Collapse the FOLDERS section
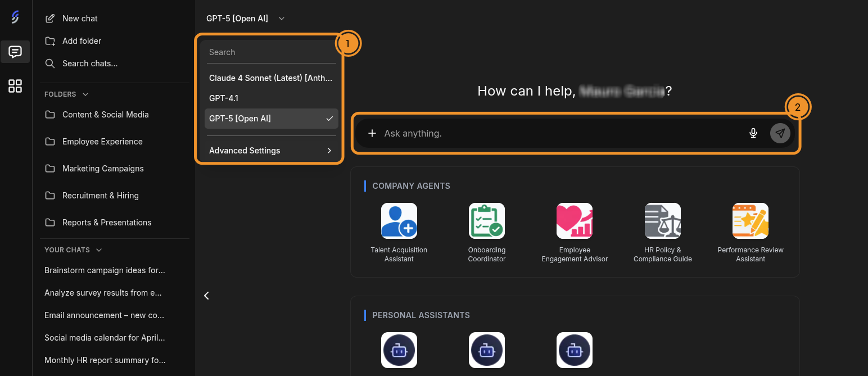 coord(85,94)
